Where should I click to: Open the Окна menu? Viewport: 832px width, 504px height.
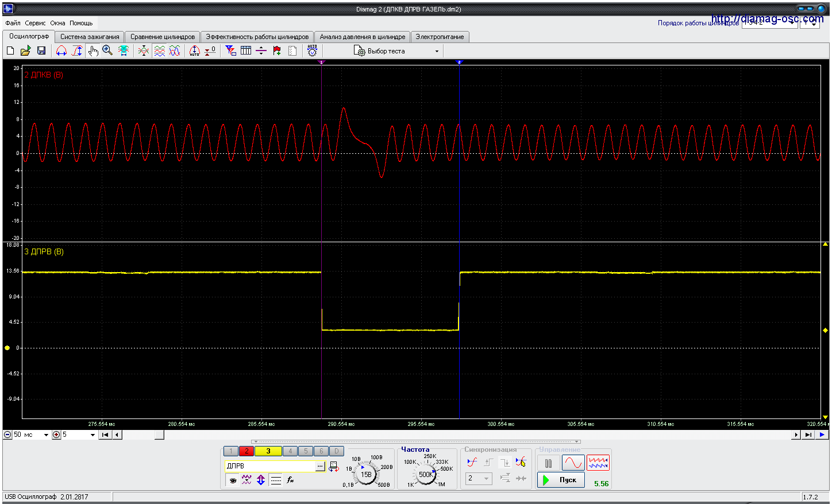click(x=57, y=23)
